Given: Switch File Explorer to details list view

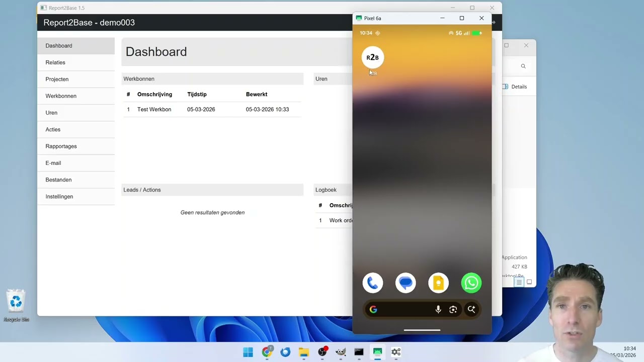Looking at the screenshot, I should [519, 282].
